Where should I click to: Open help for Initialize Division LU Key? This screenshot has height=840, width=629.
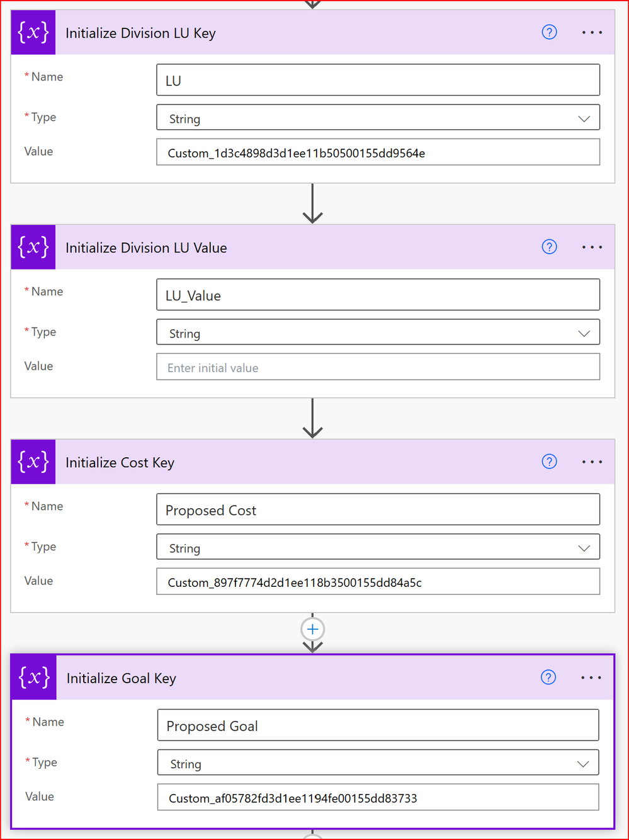point(549,32)
